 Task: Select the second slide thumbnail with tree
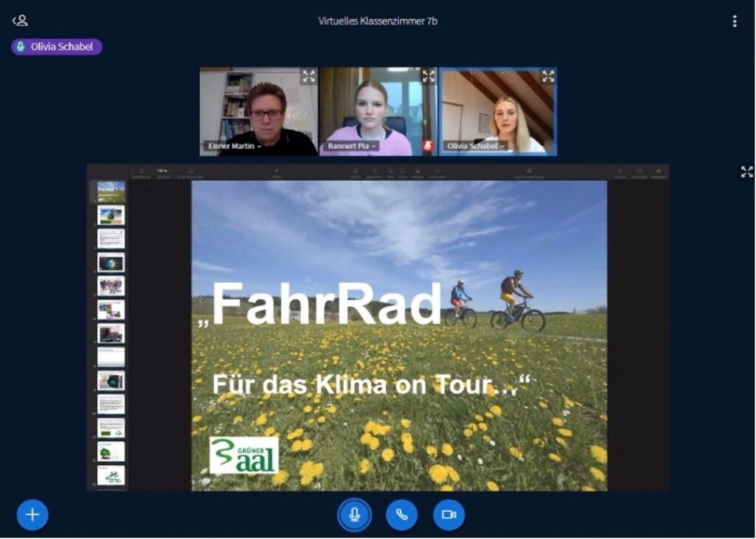pos(111,216)
